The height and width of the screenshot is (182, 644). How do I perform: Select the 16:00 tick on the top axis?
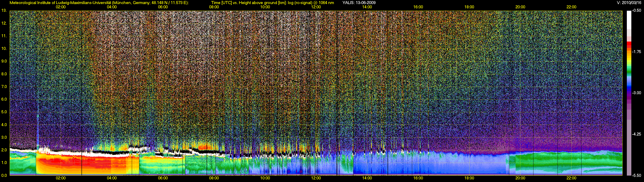(x=418, y=7)
